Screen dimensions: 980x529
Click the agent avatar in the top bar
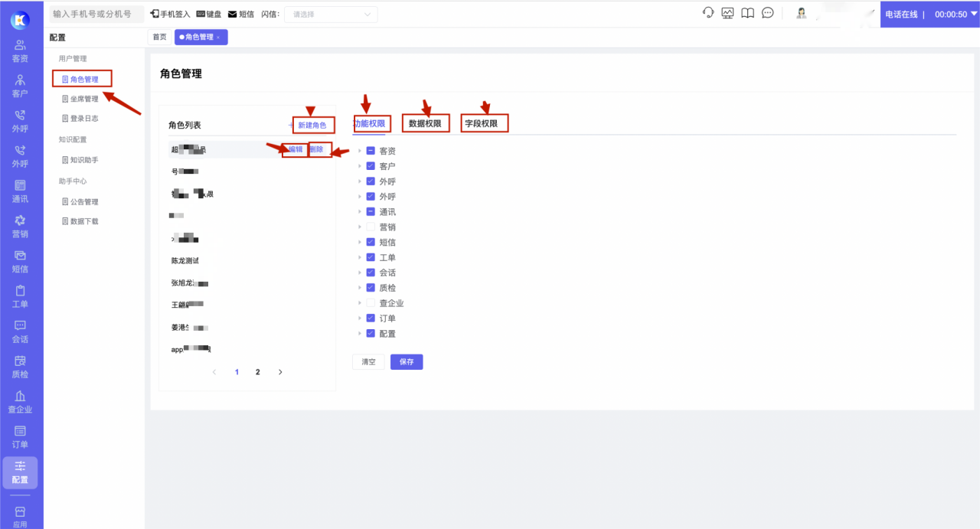point(802,13)
